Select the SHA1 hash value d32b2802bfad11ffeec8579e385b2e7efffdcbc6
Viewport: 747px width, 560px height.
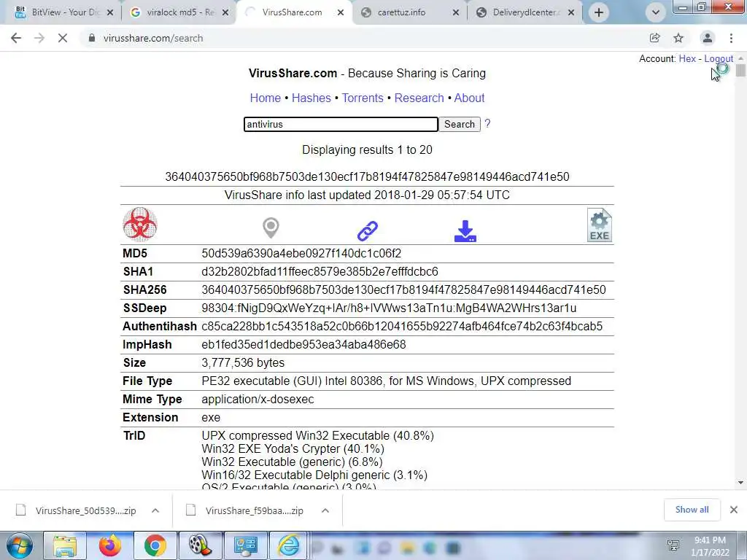pyautogui.click(x=320, y=271)
